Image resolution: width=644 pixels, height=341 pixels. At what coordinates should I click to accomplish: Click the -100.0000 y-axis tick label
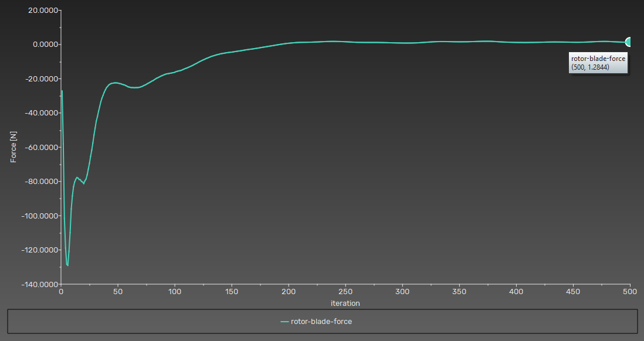pyautogui.click(x=36, y=216)
